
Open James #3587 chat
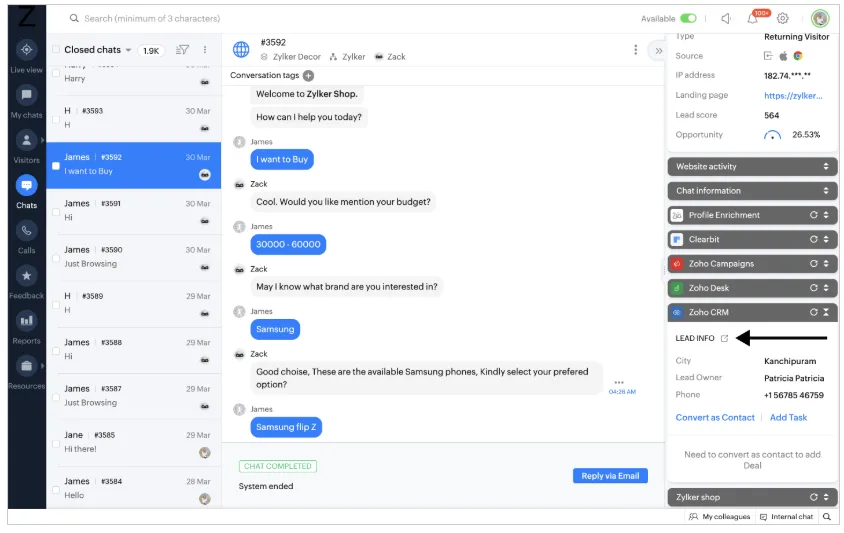tap(133, 397)
